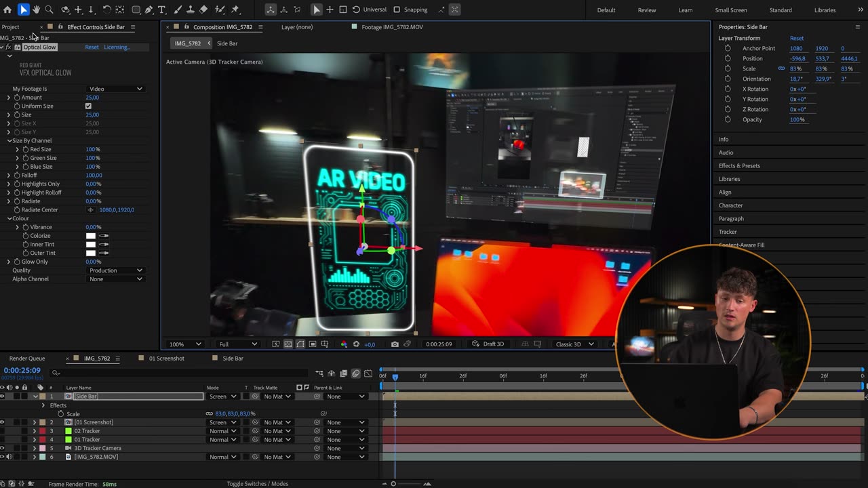Screen dimensions: 868x488
Task: Click the Licensing link in Optical Glow
Action: click(117, 47)
